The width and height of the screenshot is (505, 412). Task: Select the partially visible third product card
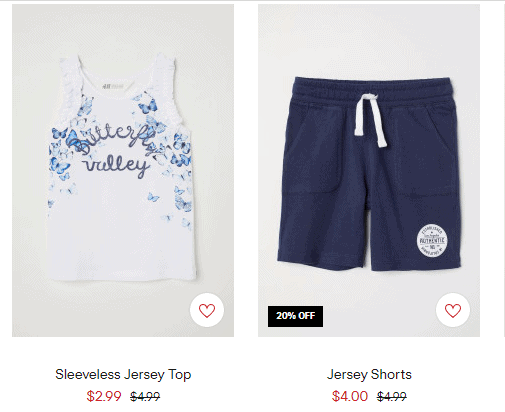(504, 170)
